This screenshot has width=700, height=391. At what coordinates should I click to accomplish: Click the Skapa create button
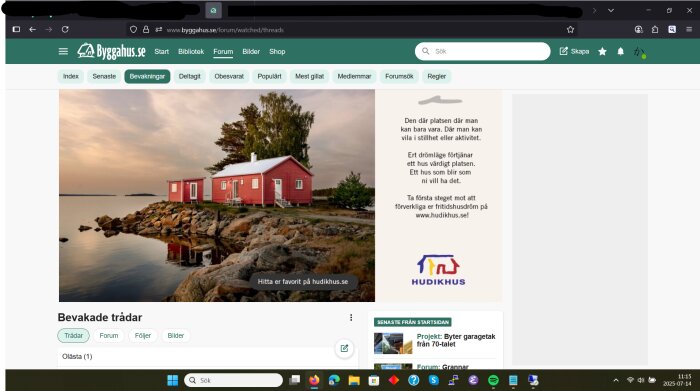[x=574, y=51]
